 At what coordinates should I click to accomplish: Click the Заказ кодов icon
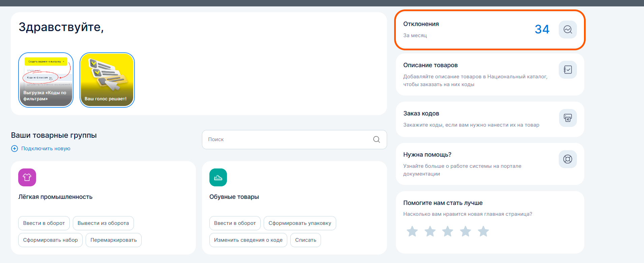coord(568,118)
